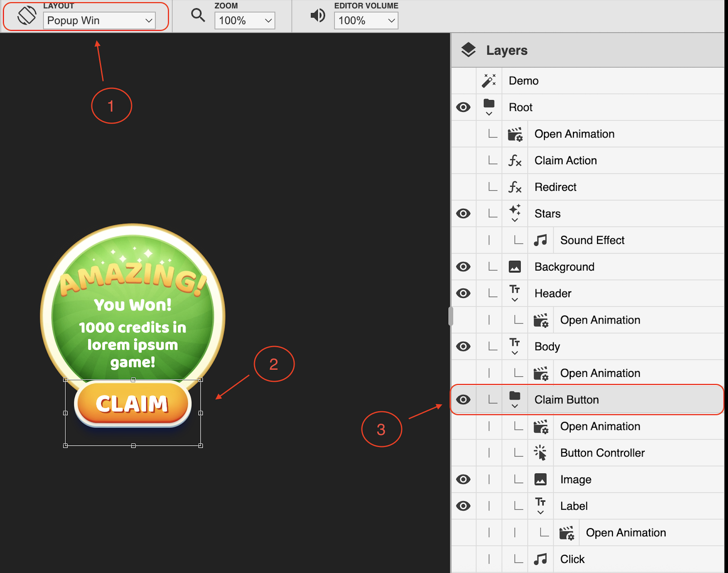Click the 'You Won!' text on canvas

pyautogui.click(x=133, y=305)
